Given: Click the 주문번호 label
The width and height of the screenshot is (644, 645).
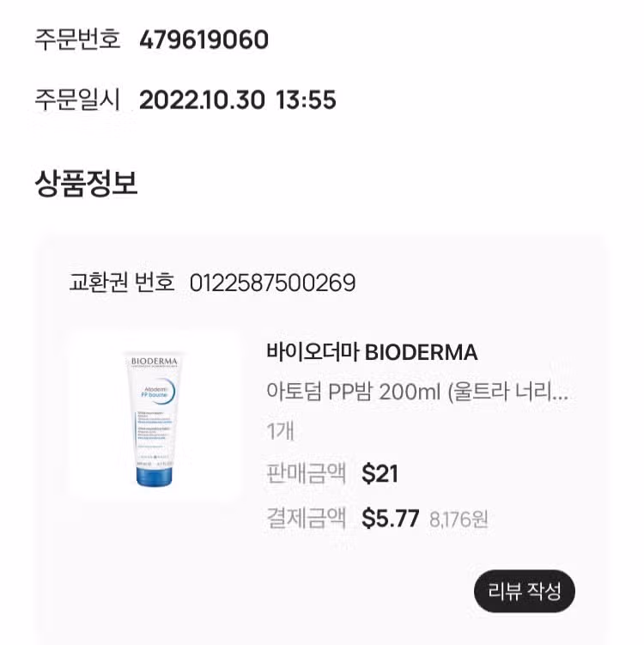Looking at the screenshot, I should coord(77,40).
